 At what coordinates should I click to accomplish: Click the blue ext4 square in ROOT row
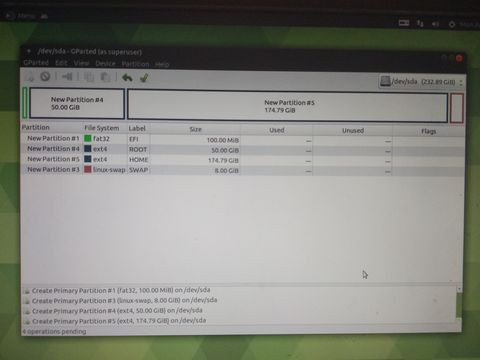tap(88, 149)
